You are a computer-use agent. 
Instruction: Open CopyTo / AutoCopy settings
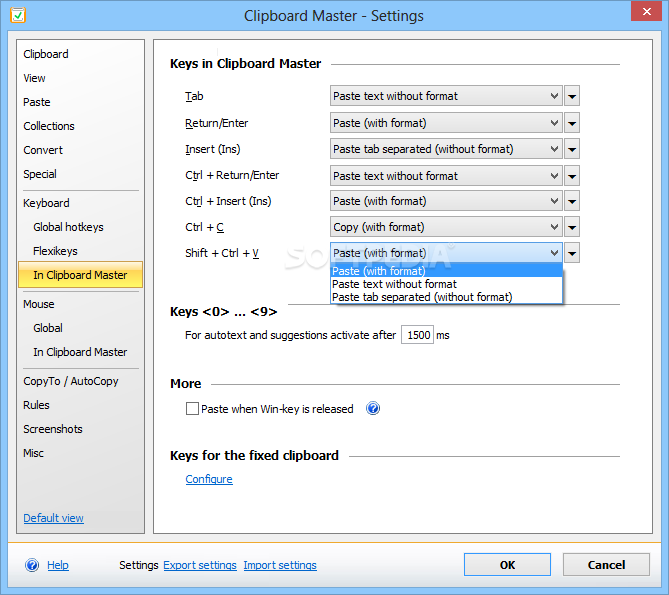[x=70, y=381]
